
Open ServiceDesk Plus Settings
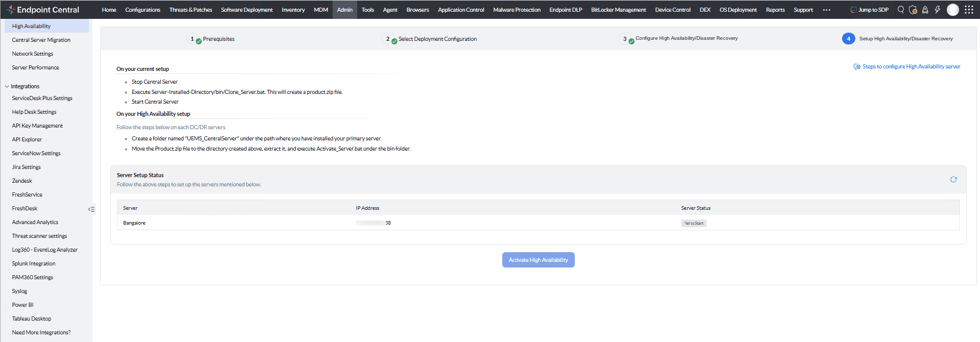(x=42, y=98)
